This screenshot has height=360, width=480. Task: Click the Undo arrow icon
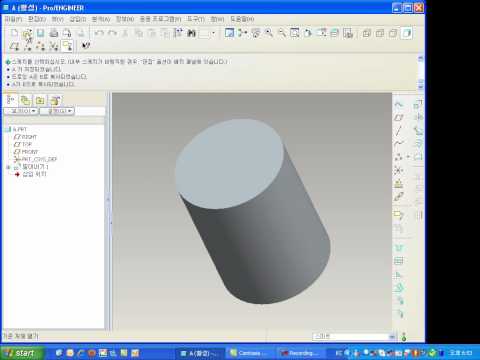click(x=99, y=33)
